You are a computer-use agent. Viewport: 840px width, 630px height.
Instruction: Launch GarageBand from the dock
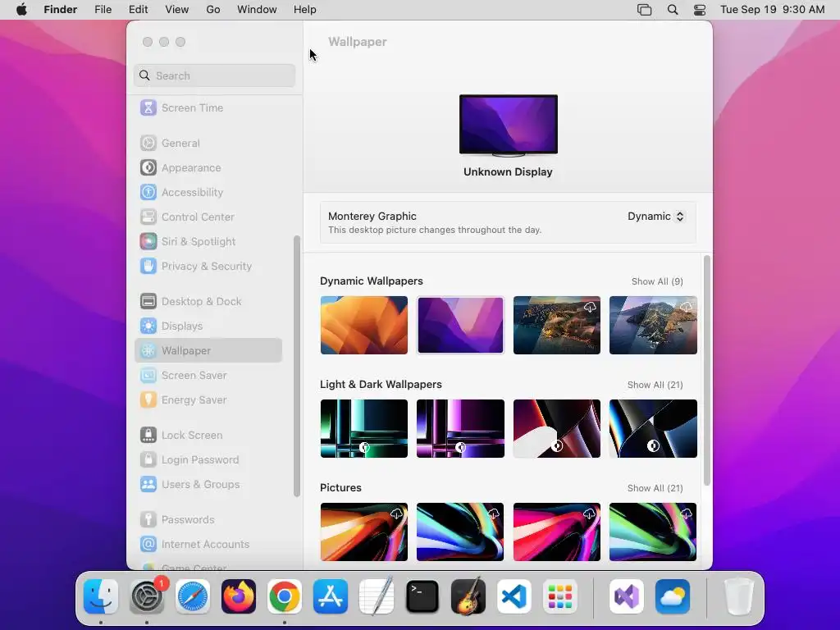pos(468,596)
